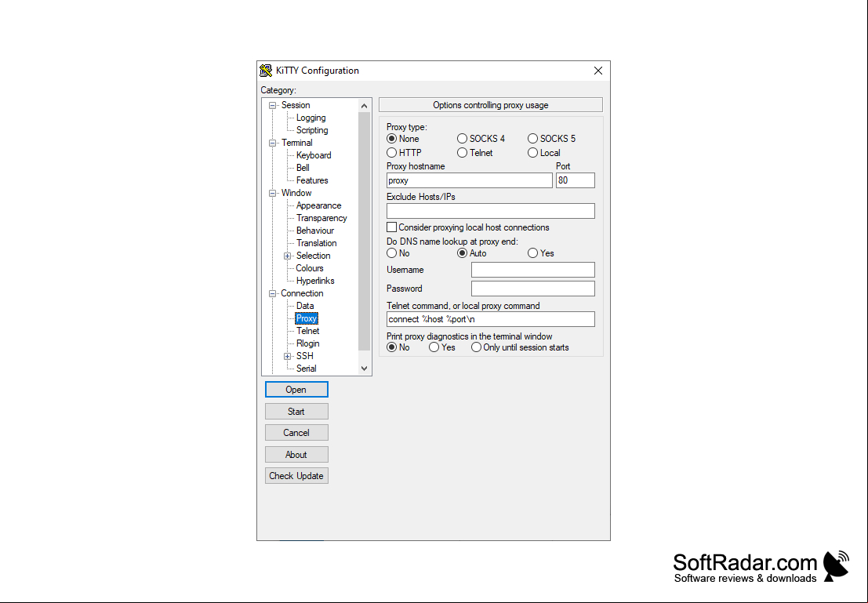Click the category tree scroll-up arrow
Screen dimensions: 868x603
365,106
